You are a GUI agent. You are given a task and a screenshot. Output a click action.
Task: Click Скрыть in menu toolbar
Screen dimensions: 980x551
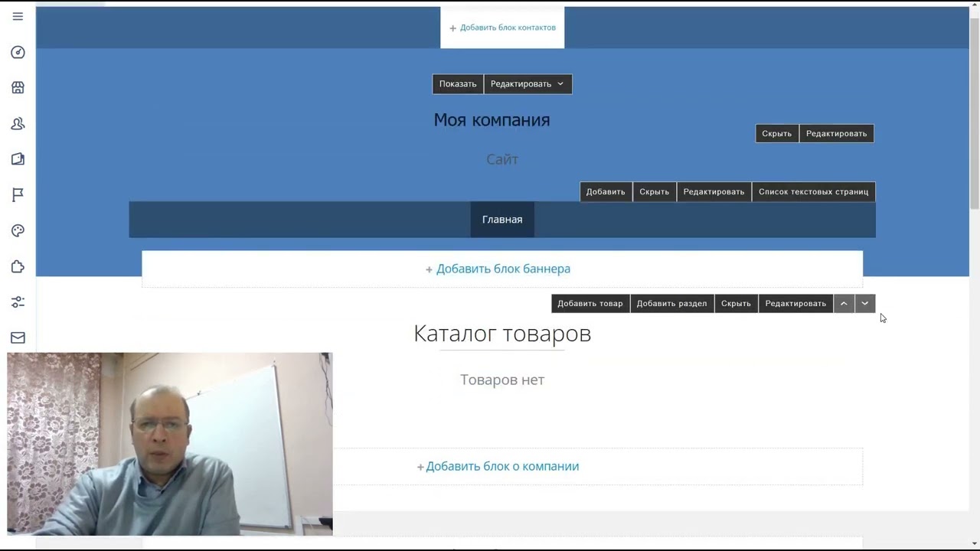click(655, 192)
